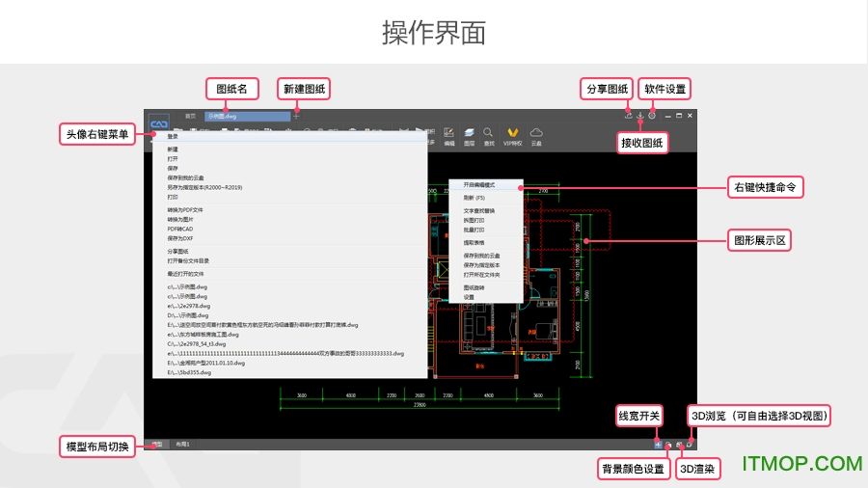Click the 3D render icon in status bar
868x488 pixels.
point(680,444)
